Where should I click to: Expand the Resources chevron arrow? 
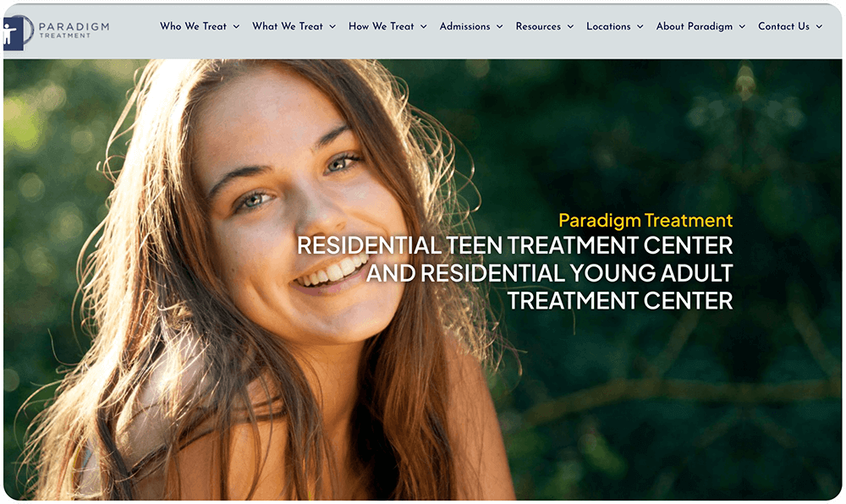pyautogui.click(x=570, y=26)
